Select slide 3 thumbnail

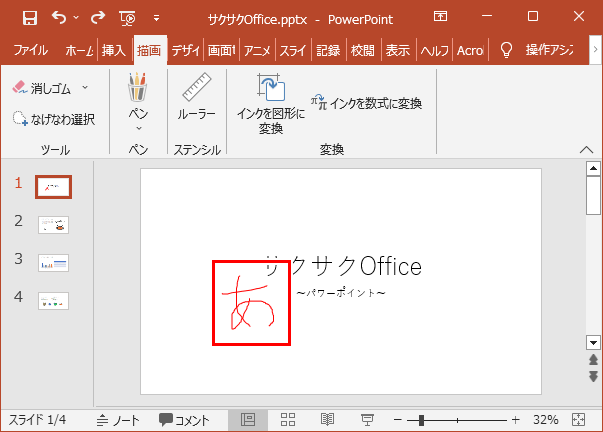(53, 263)
